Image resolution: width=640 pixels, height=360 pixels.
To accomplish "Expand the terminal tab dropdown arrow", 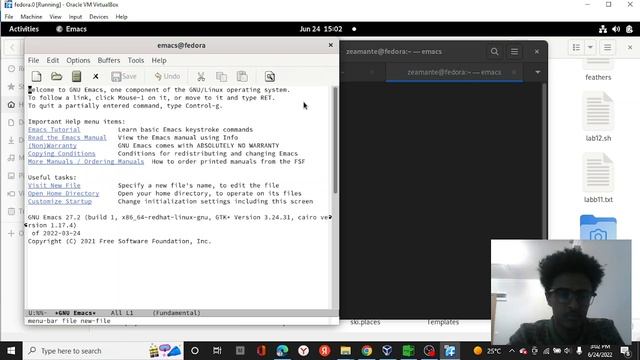I will [538, 72].
